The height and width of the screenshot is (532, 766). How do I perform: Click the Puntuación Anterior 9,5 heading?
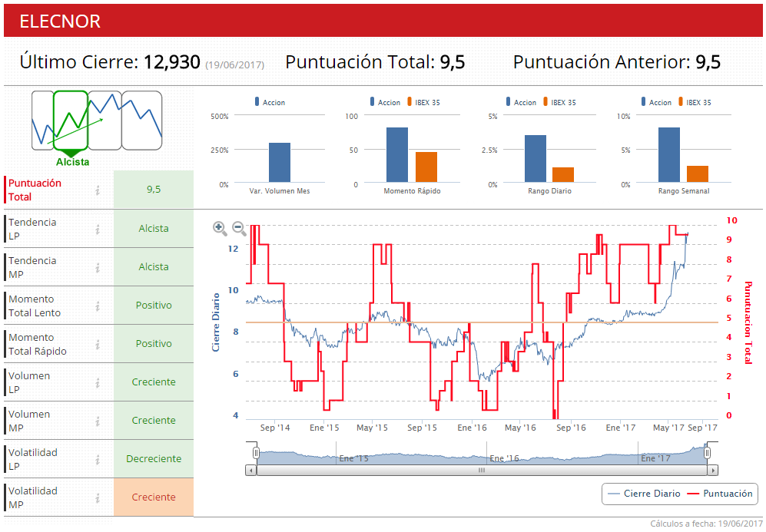[x=617, y=62]
